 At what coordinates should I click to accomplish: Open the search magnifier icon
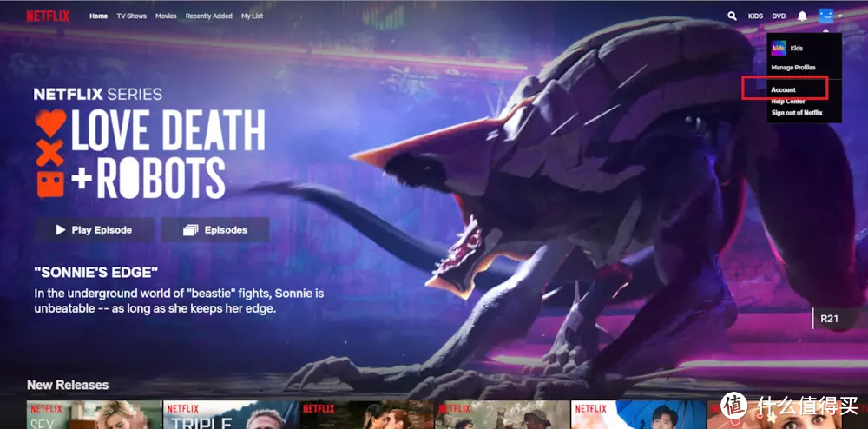pos(732,16)
